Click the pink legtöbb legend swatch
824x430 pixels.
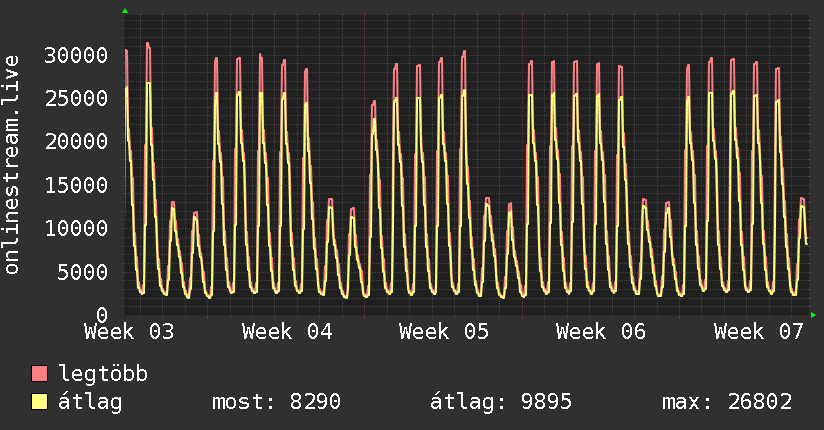point(39,373)
